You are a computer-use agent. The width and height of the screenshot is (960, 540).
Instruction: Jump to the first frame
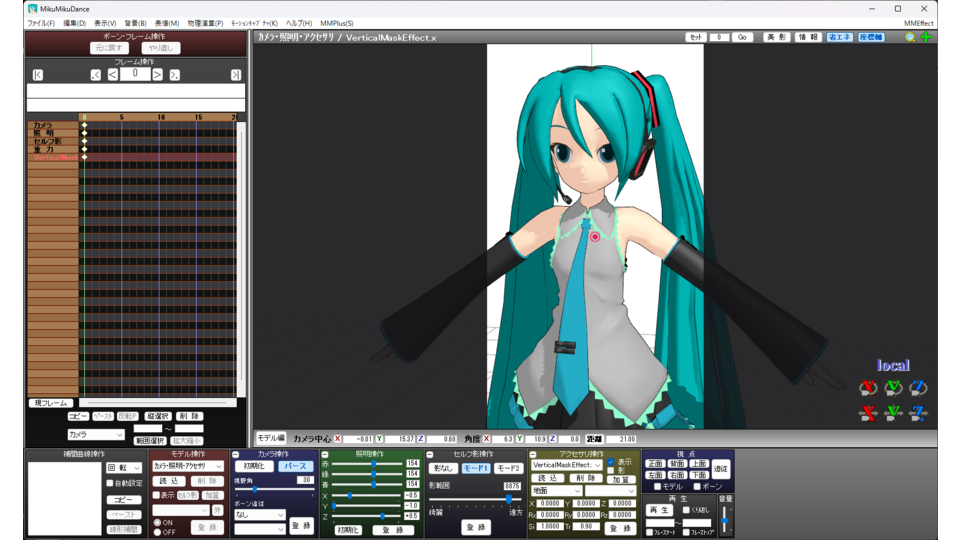[38, 75]
